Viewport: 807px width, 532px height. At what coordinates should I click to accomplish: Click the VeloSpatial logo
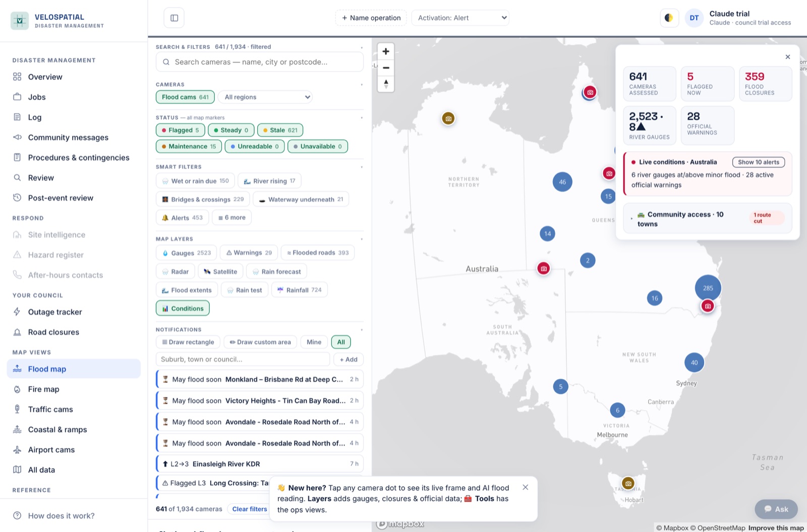point(20,21)
